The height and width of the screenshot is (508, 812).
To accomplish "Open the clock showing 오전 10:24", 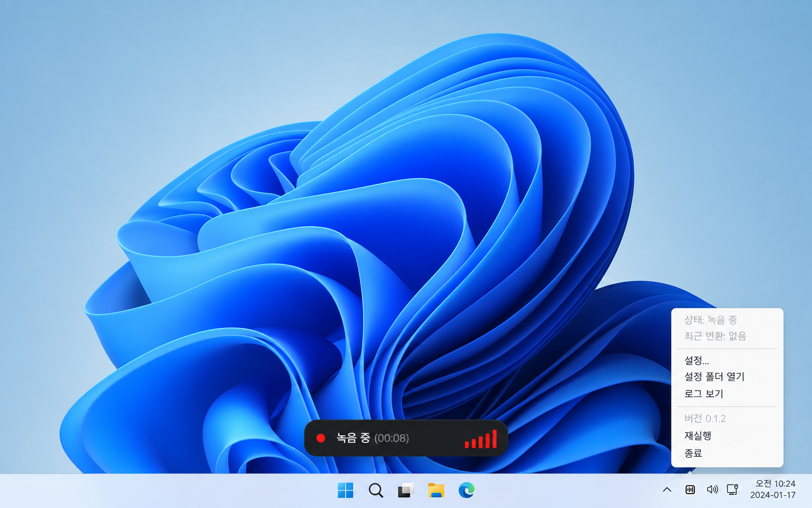I will (x=773, y=490).
